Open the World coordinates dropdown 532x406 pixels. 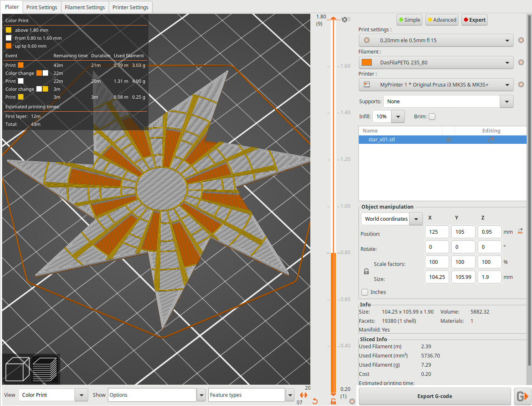[416, 219]
